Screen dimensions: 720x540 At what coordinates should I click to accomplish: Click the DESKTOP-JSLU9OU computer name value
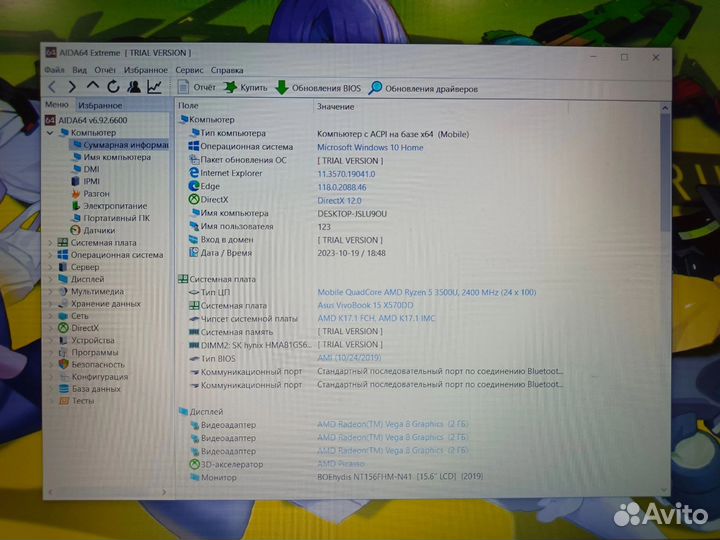click(352, 214)
